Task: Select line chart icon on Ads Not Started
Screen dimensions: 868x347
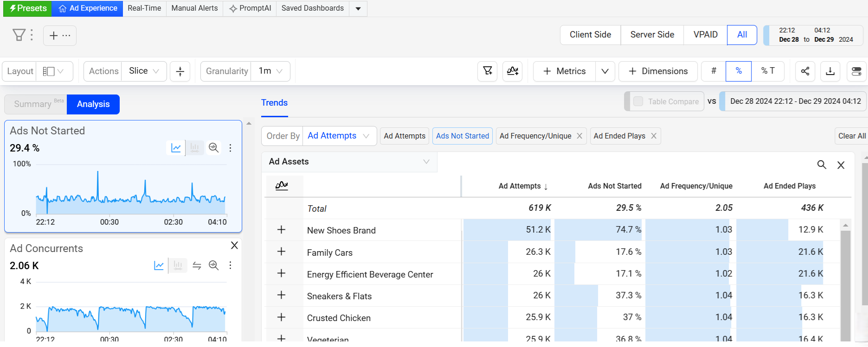Action: pyautogui.click(x=176, y=148)
